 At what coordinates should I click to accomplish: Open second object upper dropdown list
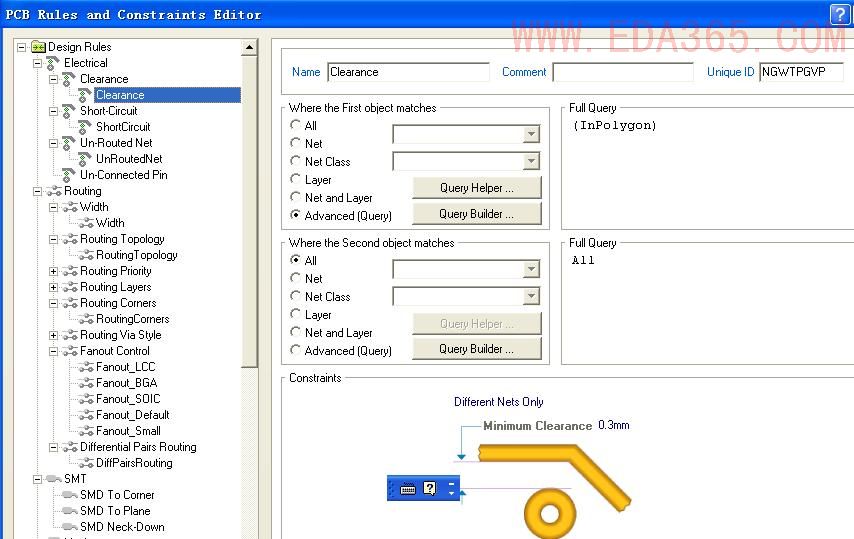531,269
